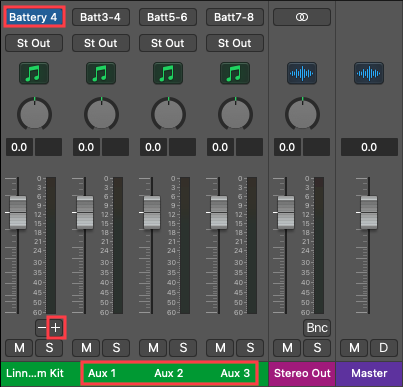Solo the Linn Kit channel strip
The width and height of the screenshot is (403, 387).
click(x=49, y=348)
